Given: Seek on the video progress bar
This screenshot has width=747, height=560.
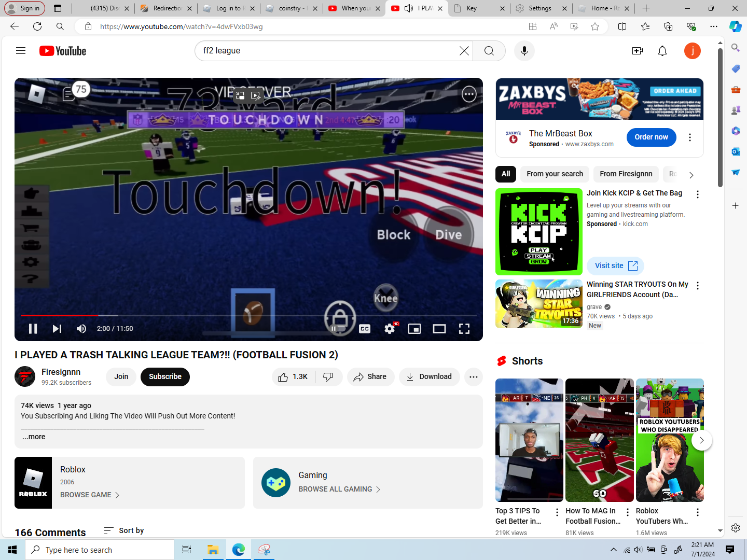Looking at the screenshot, I should (x=248, y=315).
